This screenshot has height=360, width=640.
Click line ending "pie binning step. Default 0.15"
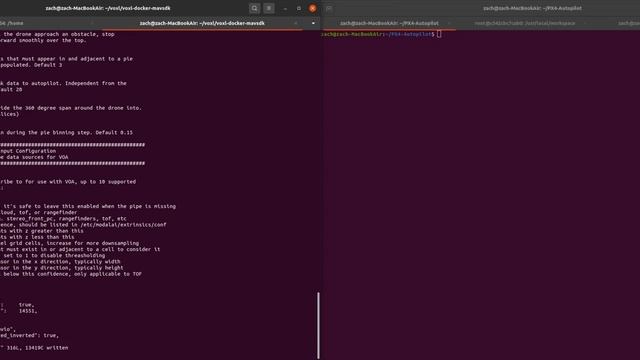[67, 133]
